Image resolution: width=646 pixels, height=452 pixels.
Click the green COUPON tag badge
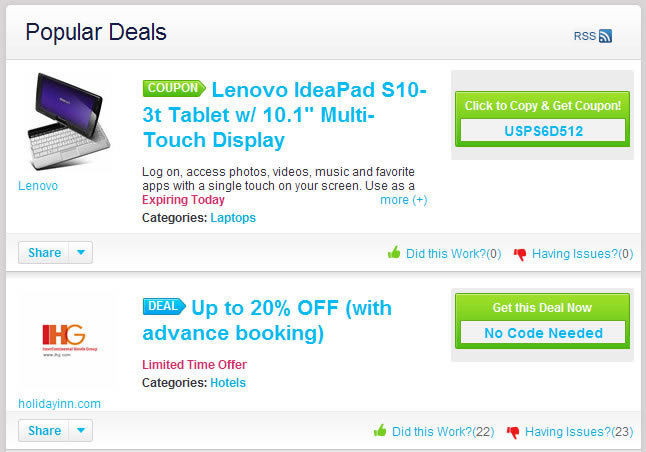point(173,88)
